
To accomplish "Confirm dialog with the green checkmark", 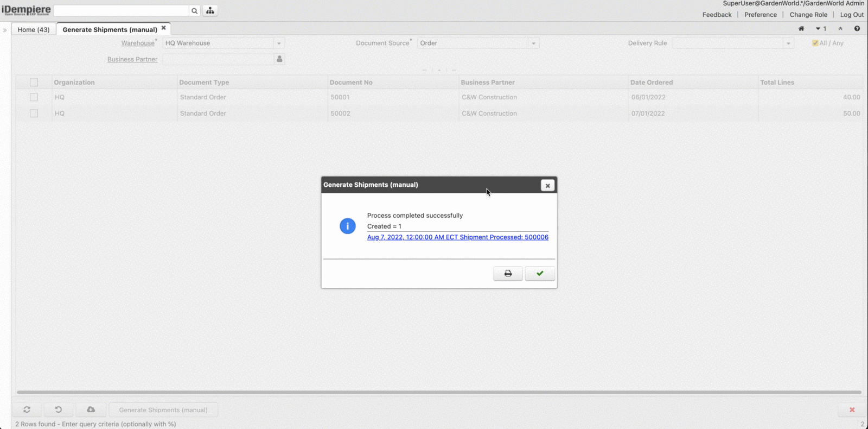I will tap(540, 274).
